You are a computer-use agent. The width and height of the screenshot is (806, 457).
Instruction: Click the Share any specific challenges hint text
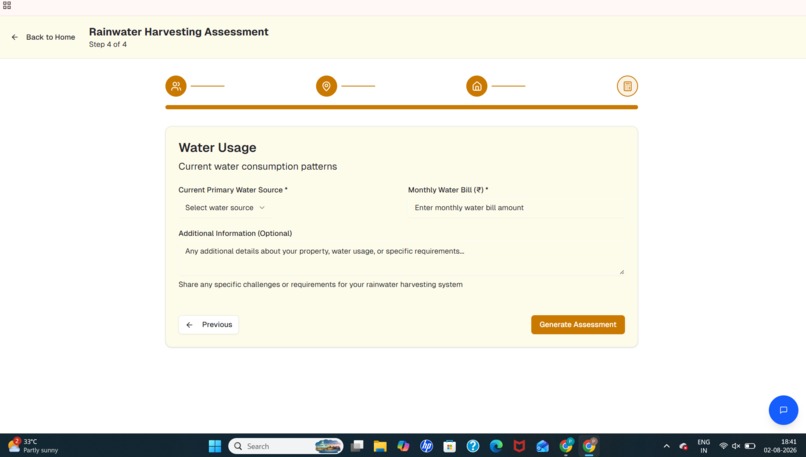point(320,284)
